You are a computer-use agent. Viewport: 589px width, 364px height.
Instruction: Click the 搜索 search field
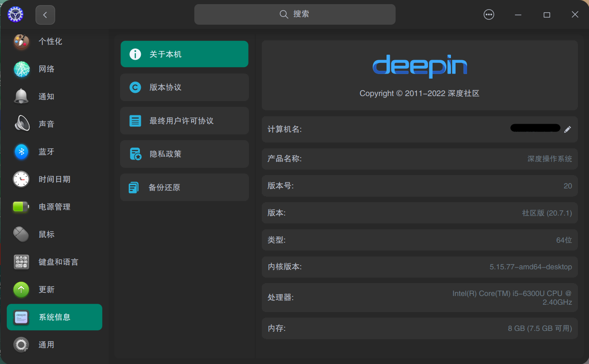pyautogui.click(x=294, y=14)
